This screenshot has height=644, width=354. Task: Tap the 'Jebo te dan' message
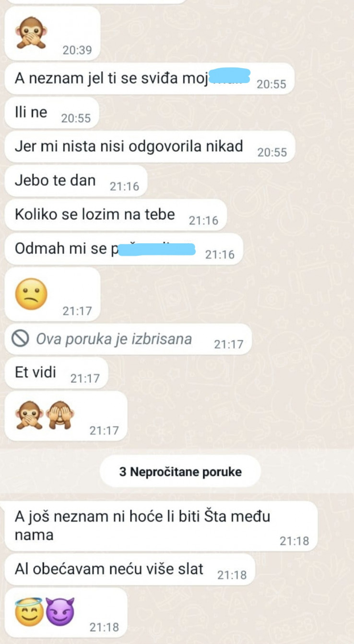pos(76,181)
